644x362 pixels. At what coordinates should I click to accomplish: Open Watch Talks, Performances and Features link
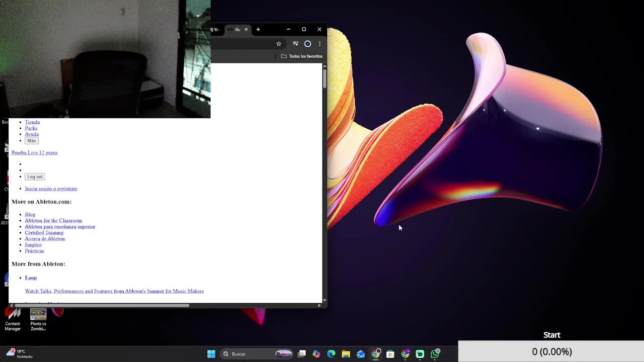(114, 291)
